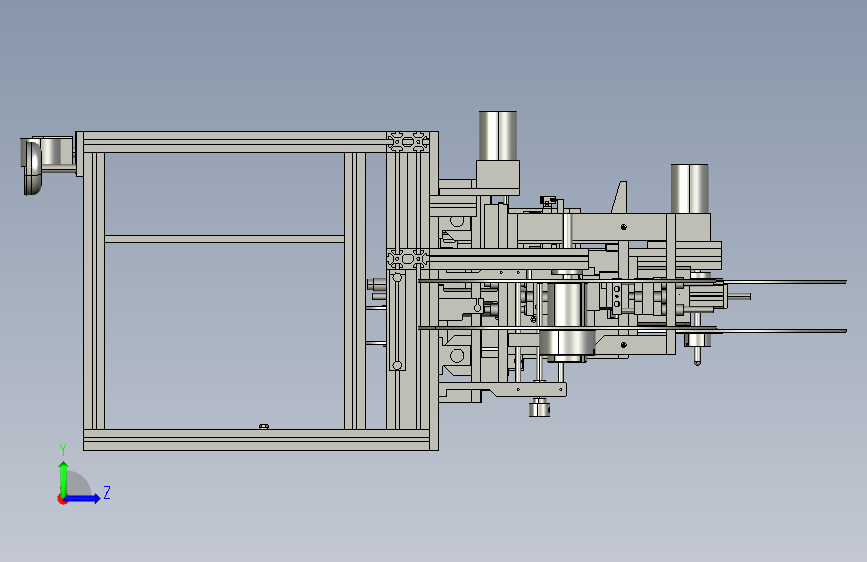This screenshot has width=867, height=562.
Task: Click the red origin ball of the triad
Action: click(x=62, y=499)
